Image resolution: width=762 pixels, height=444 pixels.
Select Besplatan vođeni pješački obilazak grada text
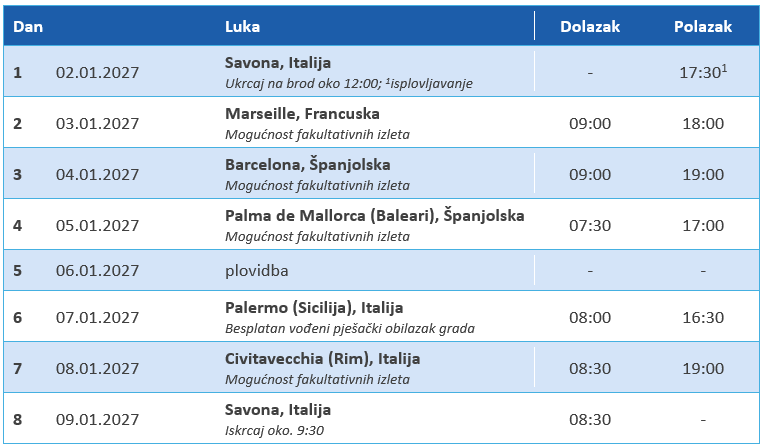350,329
